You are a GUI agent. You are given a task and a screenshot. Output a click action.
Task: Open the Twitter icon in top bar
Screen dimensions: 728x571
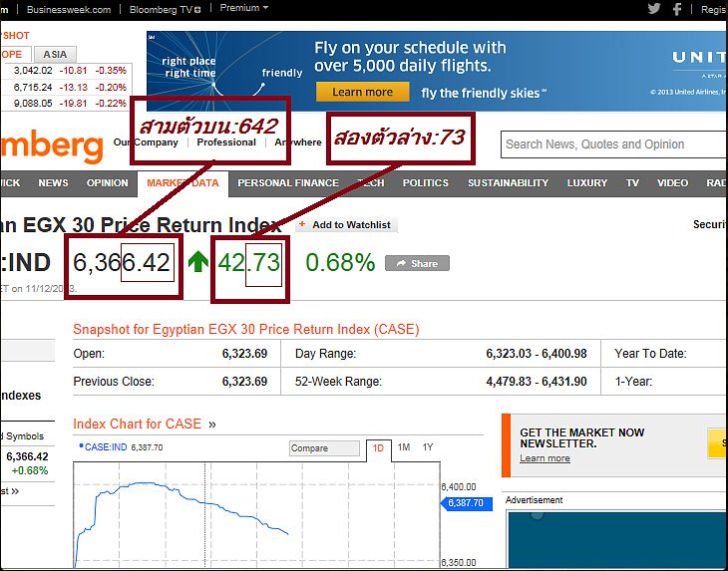pyautogui.click(x=654, y=8)
